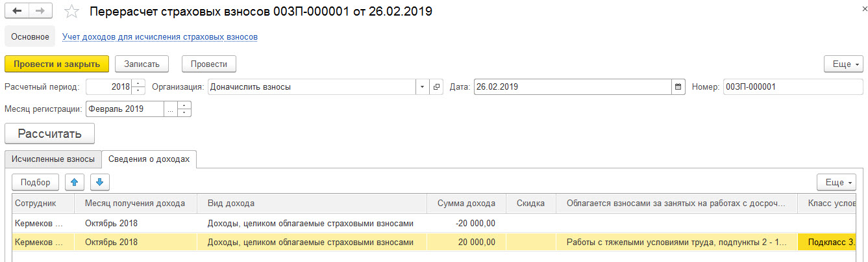
Task: Adjust Расчетный период year stepper
Action: tap(139, 86)
